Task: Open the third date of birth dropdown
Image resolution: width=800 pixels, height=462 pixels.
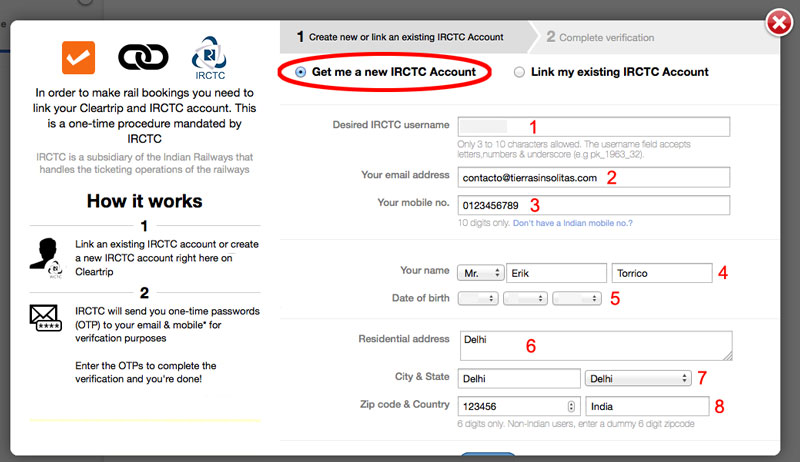Action: (x=577, y=298)
